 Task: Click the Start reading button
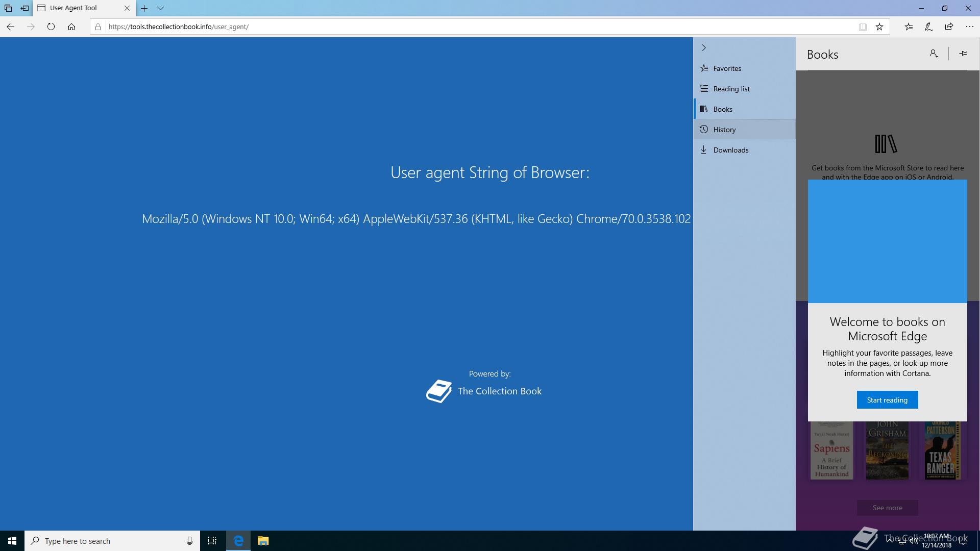887,400
